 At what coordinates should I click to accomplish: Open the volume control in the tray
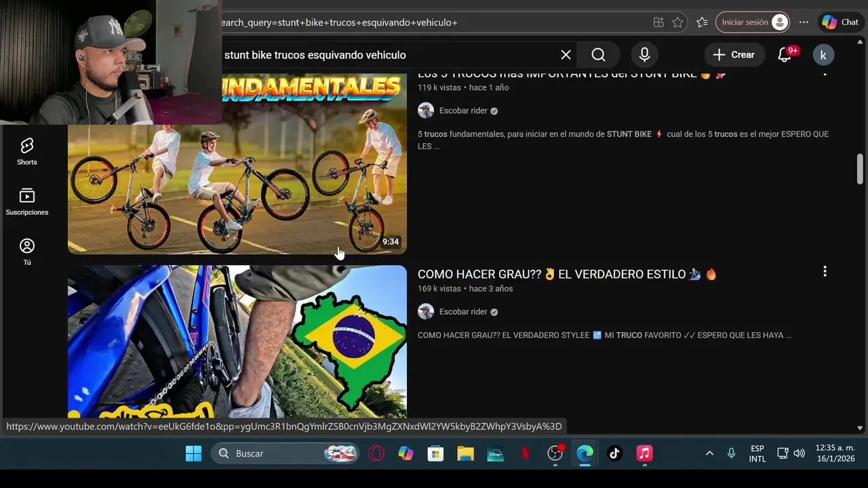(x=799, y=453)
